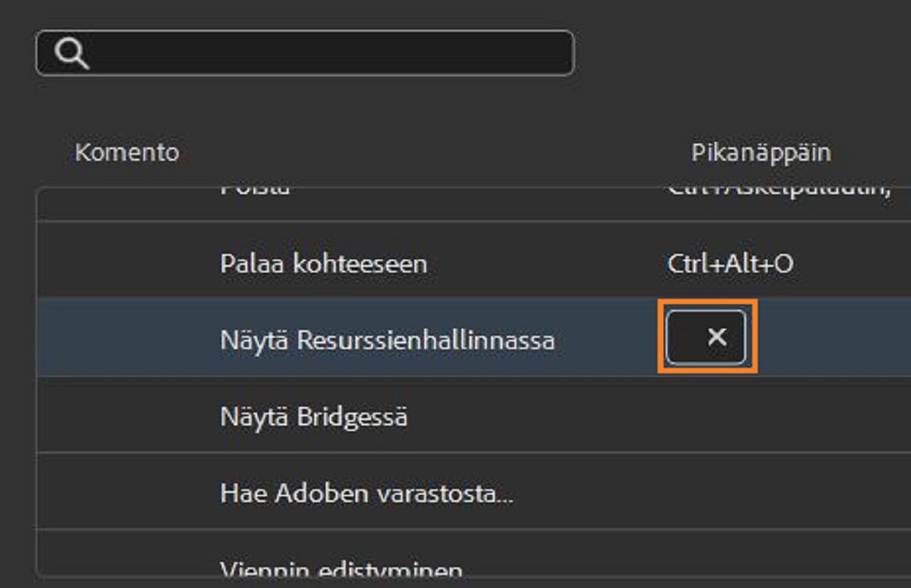
Task: Click the Pikanäppäin column header
Action: (761, 153)
